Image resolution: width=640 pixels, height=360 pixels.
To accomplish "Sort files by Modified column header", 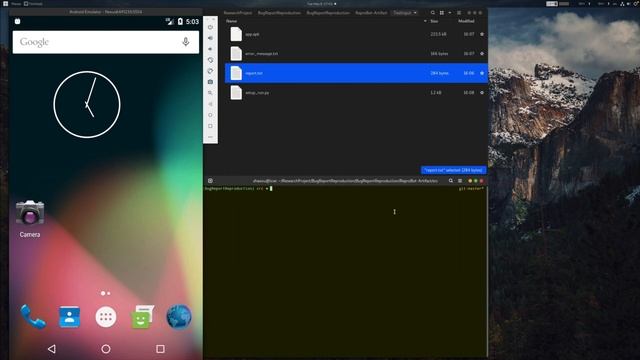I will coord(466,21).
